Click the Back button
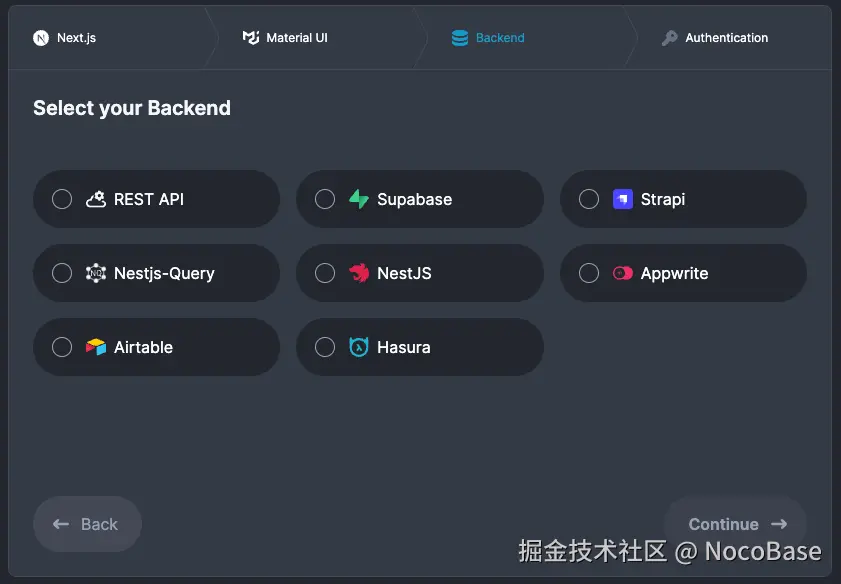This screenshot has width=841, height=584. (x=87, y=524)
